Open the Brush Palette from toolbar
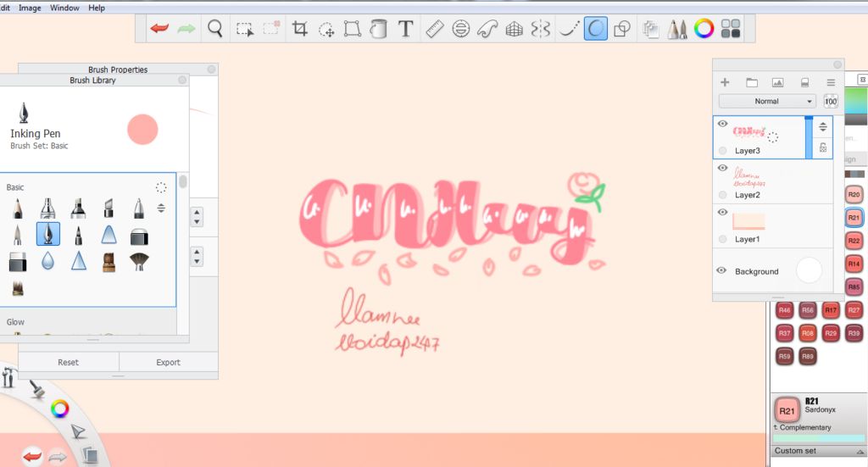Viewport: 868px width, 467px height. (x=677, y=29)
